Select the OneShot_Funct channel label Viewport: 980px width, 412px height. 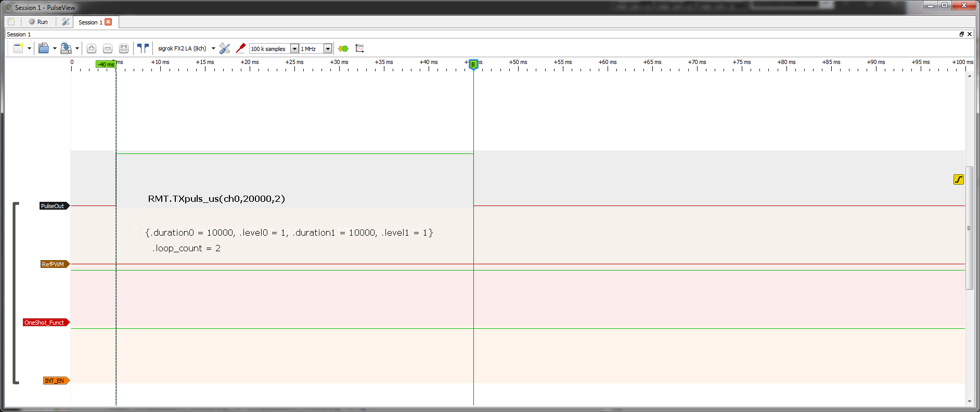[x=46, y=323]
